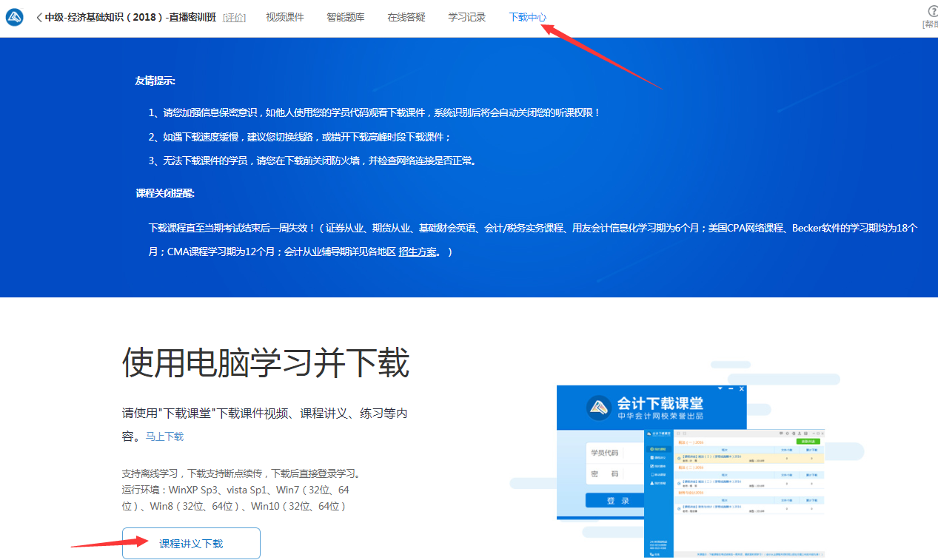Viewport: 938px width, 560px height.
Task: Open the 招生方案 link
Action: pos(418,251)
